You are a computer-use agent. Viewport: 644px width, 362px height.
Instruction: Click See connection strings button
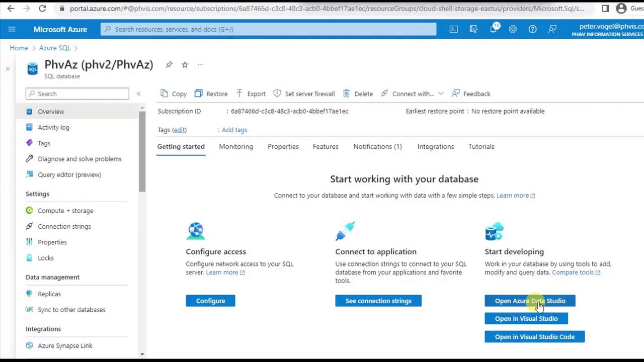(378, 301)
